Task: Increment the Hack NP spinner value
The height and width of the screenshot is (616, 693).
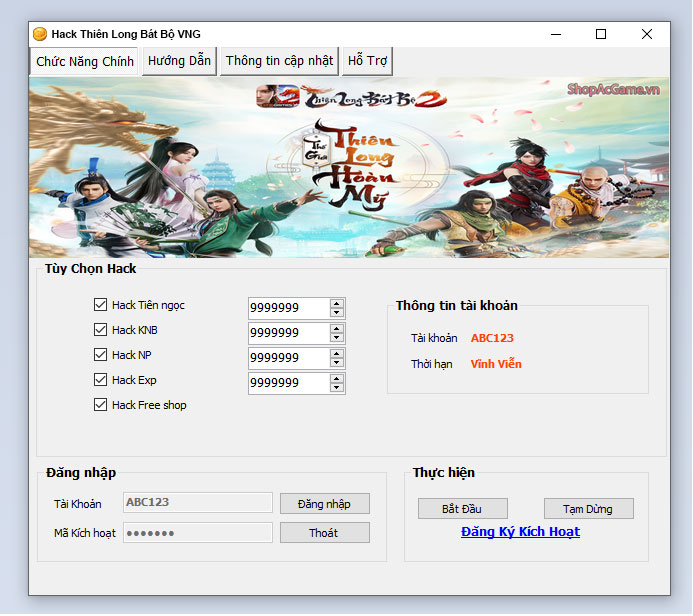Action: point(336,354)
